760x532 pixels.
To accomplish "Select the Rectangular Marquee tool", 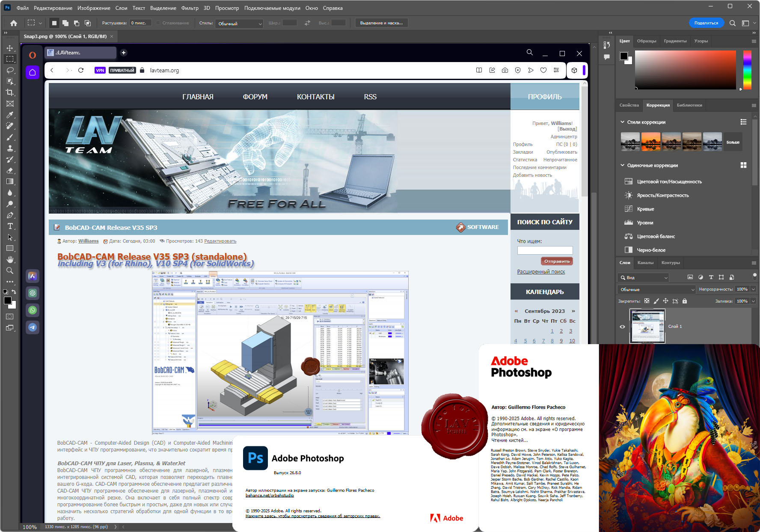I will click(10, 59).
